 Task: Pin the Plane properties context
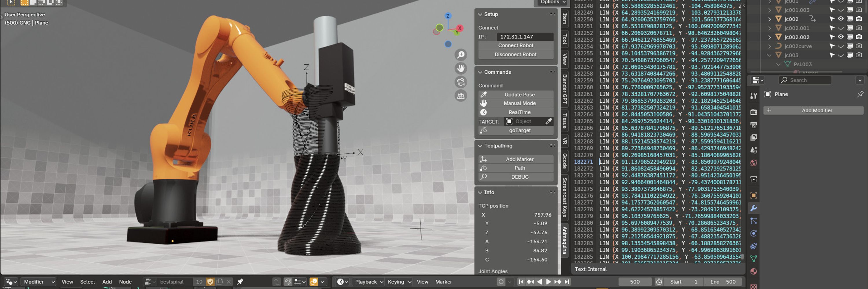(x=860, y=94)
